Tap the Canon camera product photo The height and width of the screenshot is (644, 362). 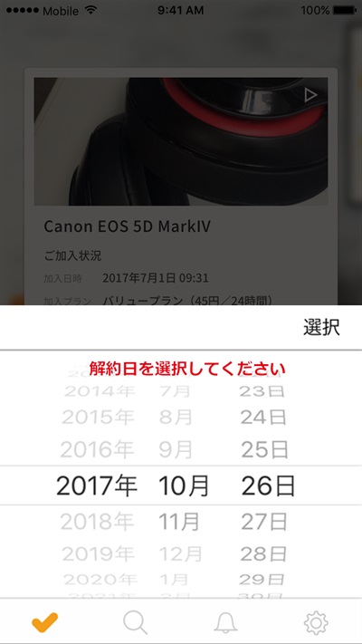181,141
